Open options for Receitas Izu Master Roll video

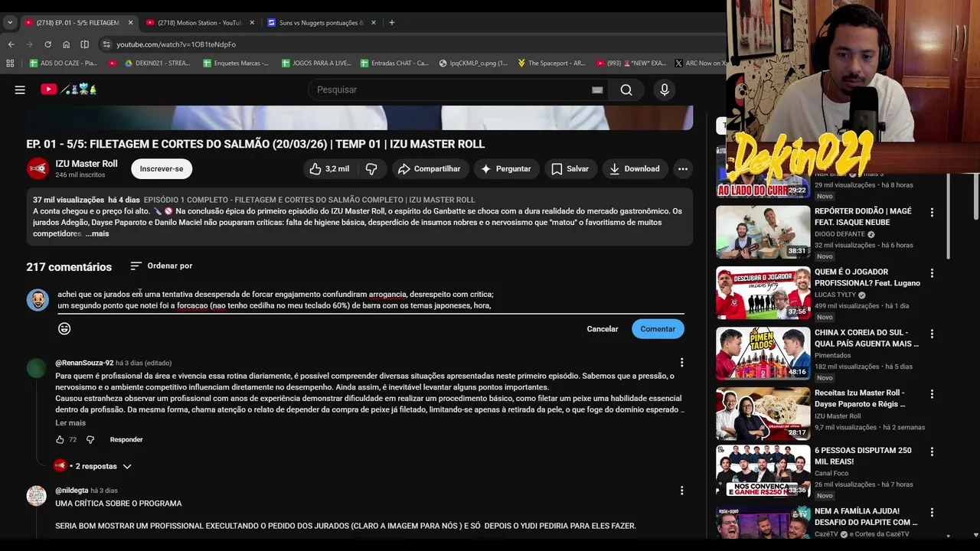pos(932,394)
